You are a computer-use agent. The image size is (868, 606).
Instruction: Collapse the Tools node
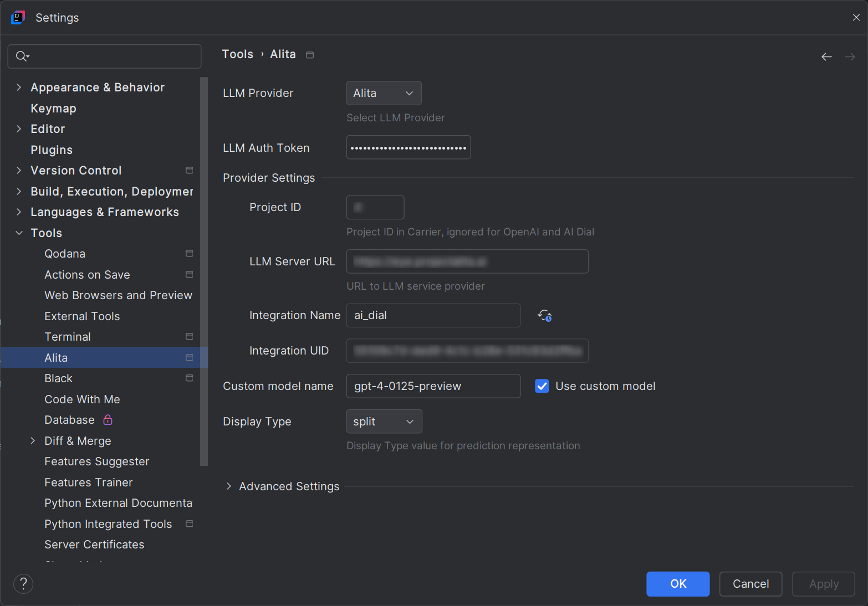tap(19, 233)
